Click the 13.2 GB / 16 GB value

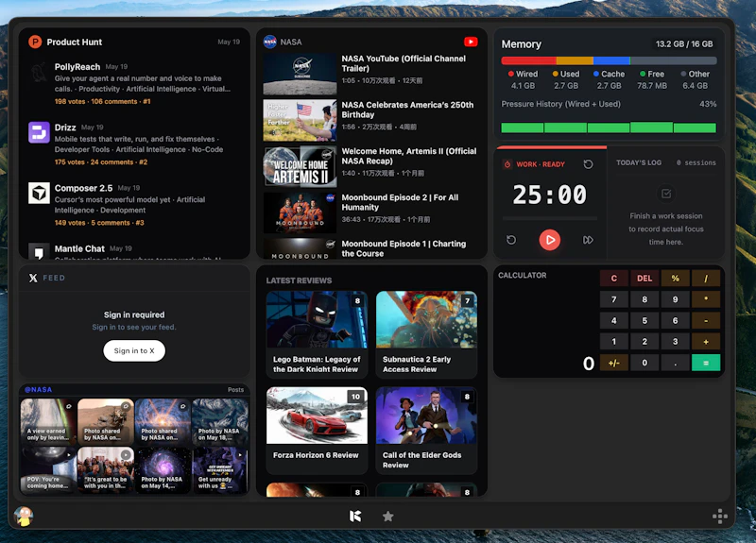tap(684, 43)
